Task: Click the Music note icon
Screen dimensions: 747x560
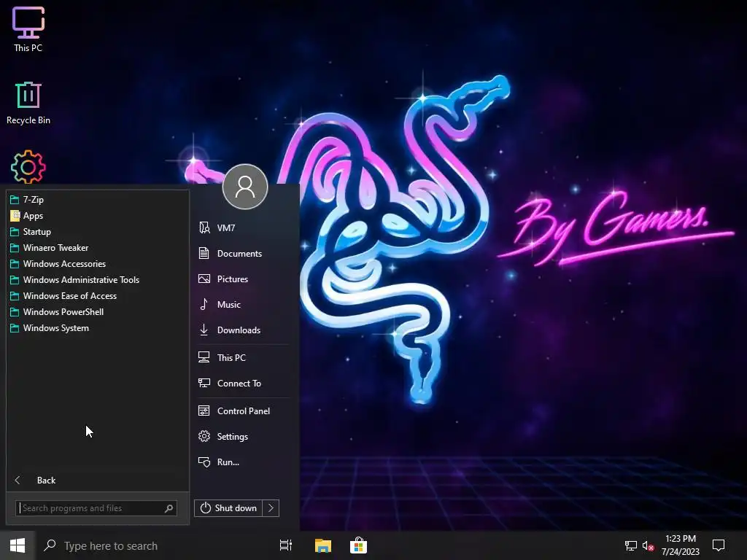Action: [x=204, y=304]
